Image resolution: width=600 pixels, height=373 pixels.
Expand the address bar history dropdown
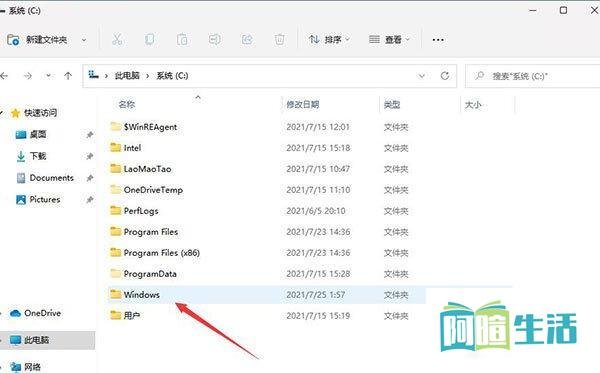tap(422, 76)
